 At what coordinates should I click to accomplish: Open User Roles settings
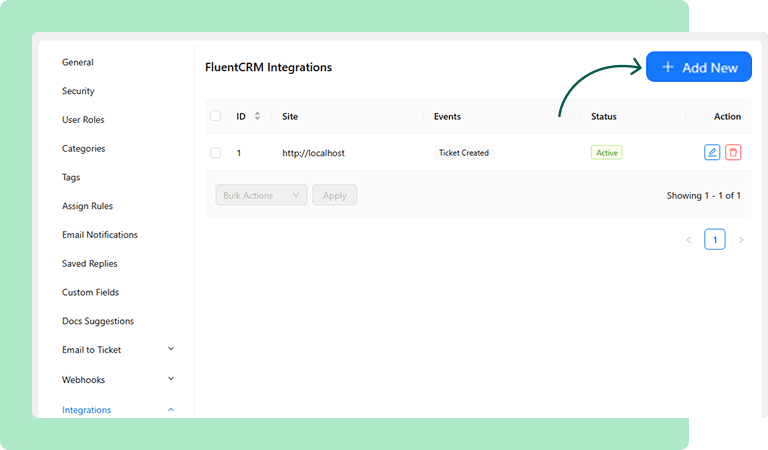point(83,119)
